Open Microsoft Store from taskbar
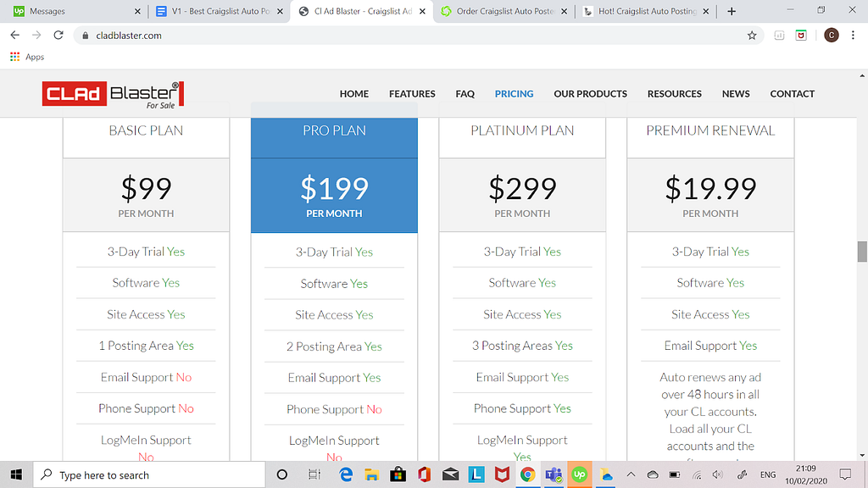 (x=398, y=474)
